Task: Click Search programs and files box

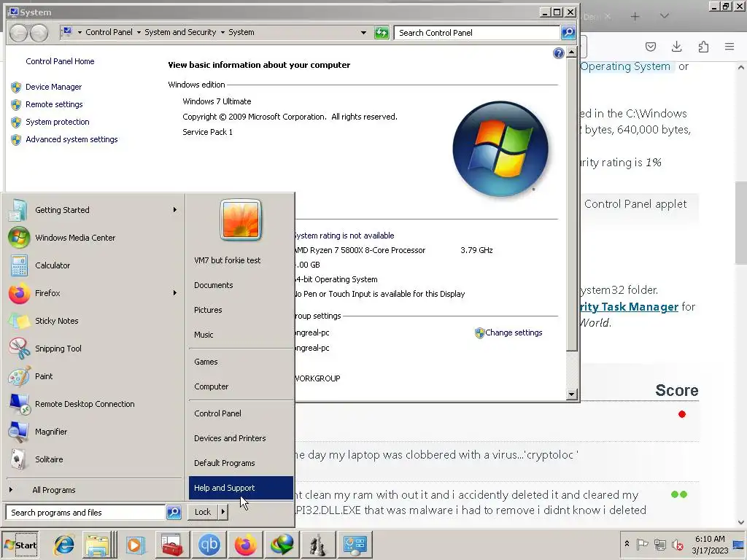Action: [x=86, y=513]
